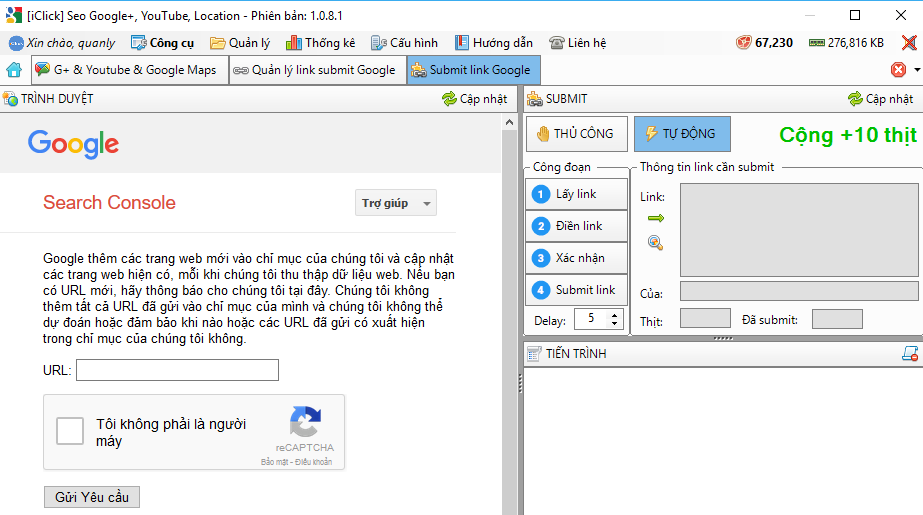Click step 4 Submit link
923x515 pixels.
tap(576, 290)
